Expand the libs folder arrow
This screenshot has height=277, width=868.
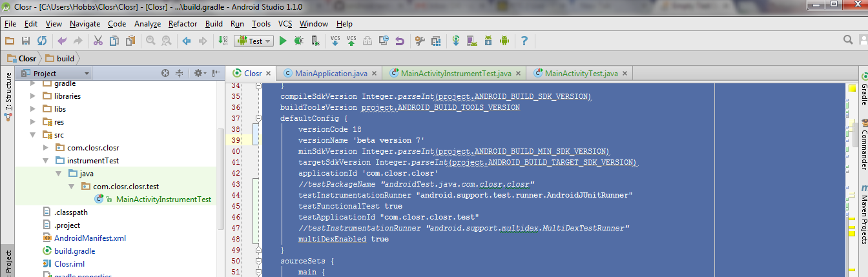34,109
